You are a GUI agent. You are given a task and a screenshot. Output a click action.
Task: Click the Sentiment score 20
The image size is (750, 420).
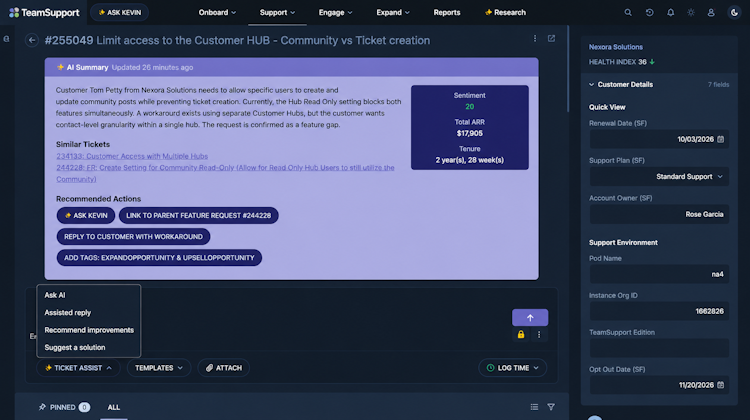(470, 107)
